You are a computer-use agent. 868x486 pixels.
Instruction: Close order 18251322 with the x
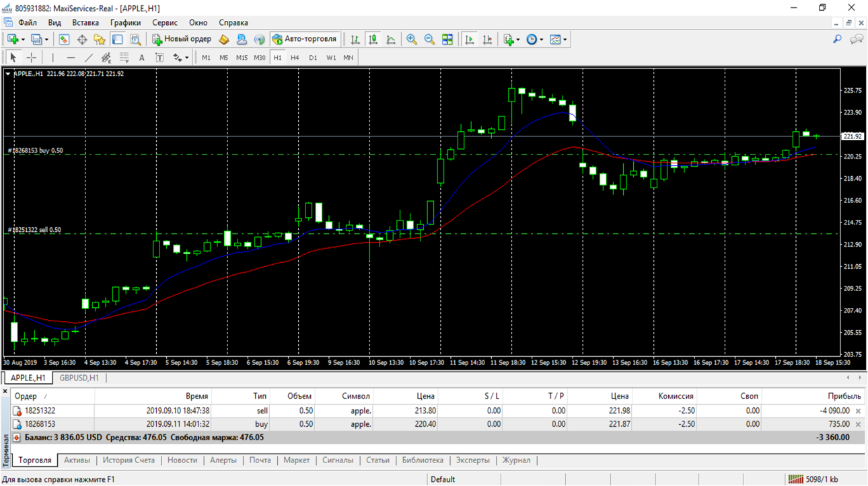858,411
